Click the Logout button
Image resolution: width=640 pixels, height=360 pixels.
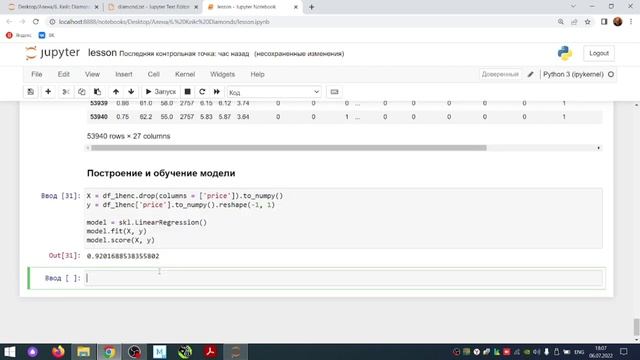(599, 53)
